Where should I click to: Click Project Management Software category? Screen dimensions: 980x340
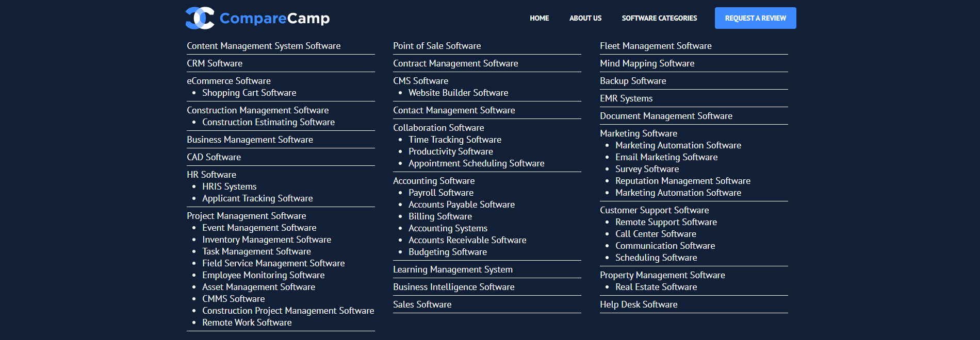[x=246, y=216]
